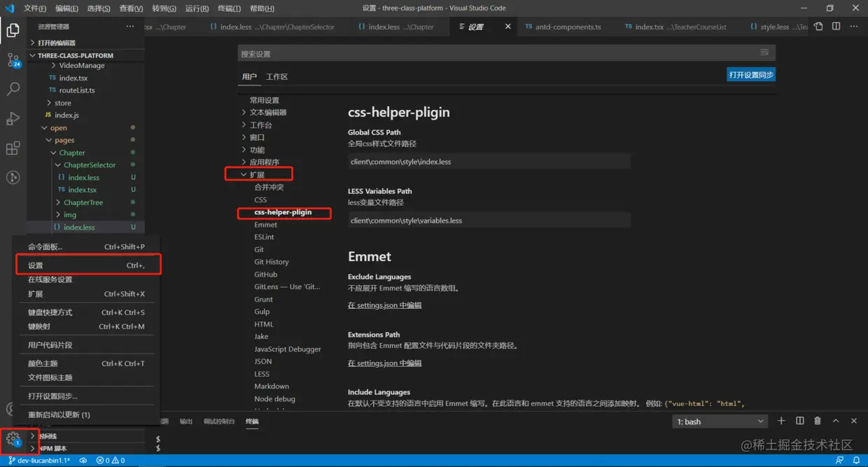
Task: Open explorer panel more actions ellipsis
Action: (x=130, y=27)
